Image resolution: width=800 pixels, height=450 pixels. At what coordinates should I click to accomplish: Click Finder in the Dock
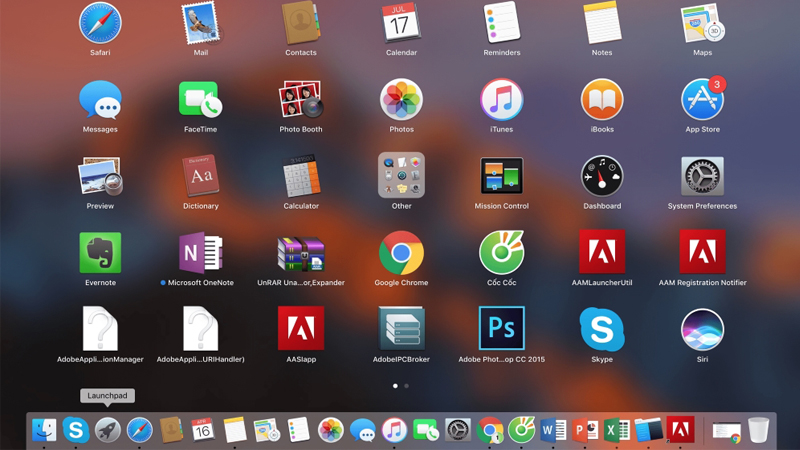pyautogui.click(x=44, y=430)
